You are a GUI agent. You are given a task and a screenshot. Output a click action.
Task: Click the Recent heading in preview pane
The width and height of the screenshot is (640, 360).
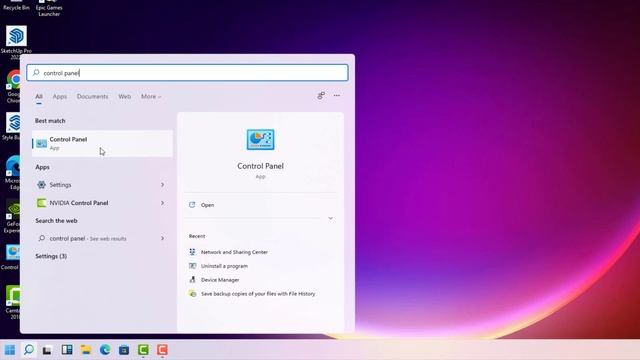pyautogui.click(x=197, y=236)
